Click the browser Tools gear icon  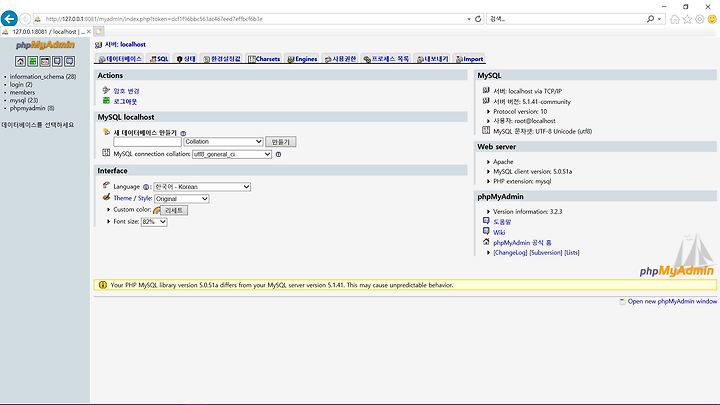(x=699, y=19)
